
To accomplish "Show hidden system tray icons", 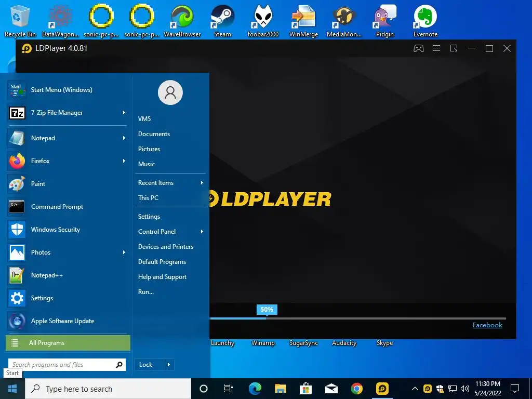I will (x=415, y=389).
